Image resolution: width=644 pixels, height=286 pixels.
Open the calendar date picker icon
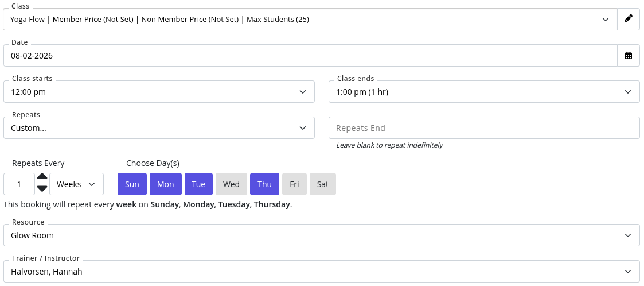pyautogui.click(x=629, y=55)
